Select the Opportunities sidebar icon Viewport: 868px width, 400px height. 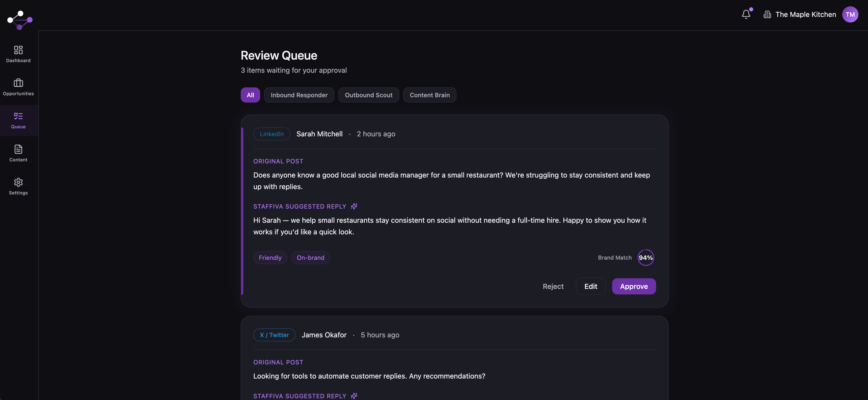[18, 87]
